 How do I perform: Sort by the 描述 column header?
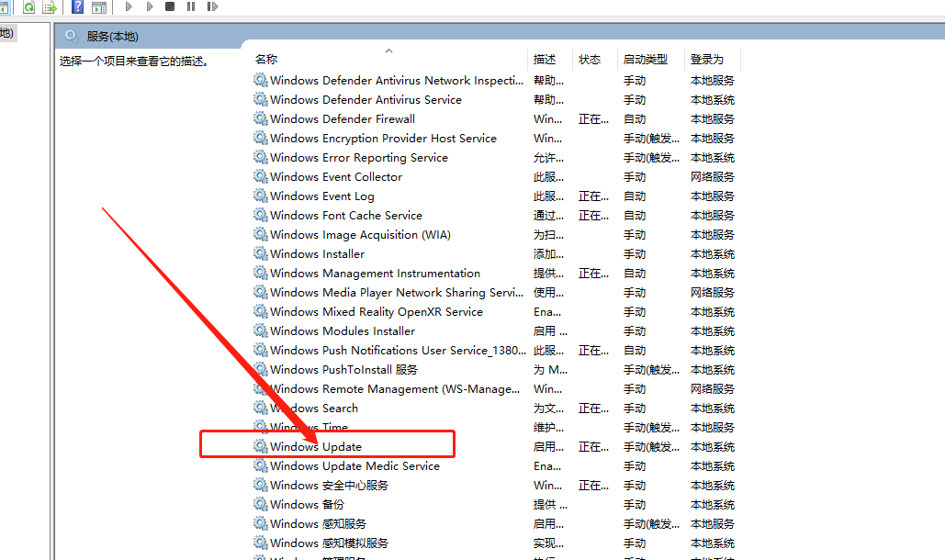coord(545,59)
